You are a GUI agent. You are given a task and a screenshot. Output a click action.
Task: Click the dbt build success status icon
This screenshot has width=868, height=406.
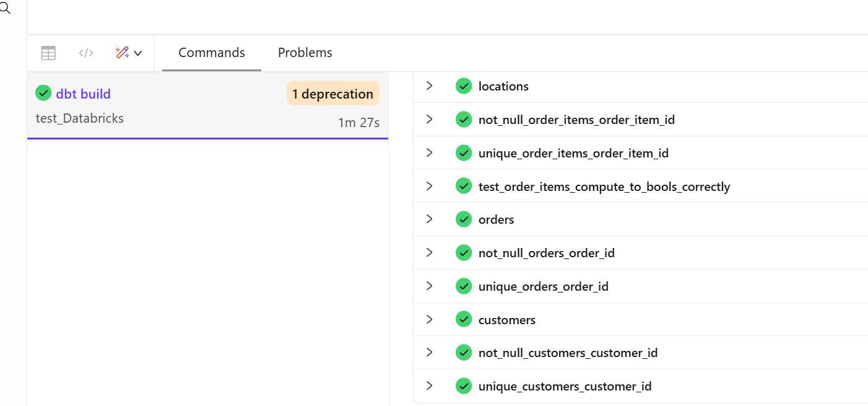(x=43, y=94)
